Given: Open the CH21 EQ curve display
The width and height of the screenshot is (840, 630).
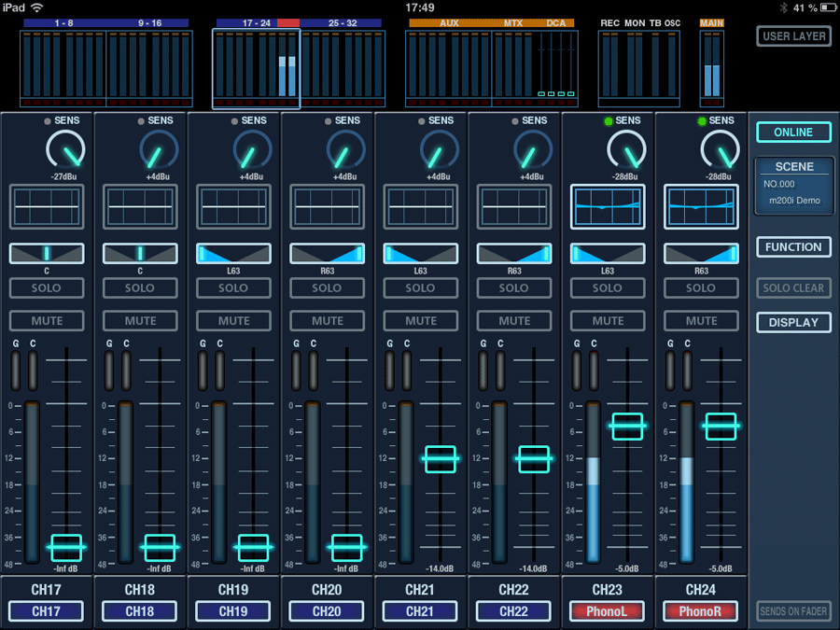Looking at the screenshot, I should (421, 207).
